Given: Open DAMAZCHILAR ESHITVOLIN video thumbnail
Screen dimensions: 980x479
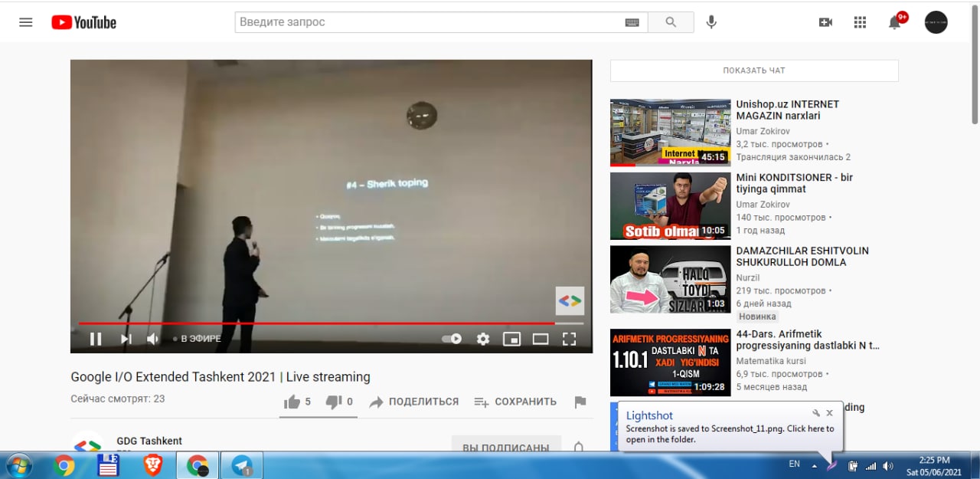Looking at the screenshot, I should click(x=670, y=279).
